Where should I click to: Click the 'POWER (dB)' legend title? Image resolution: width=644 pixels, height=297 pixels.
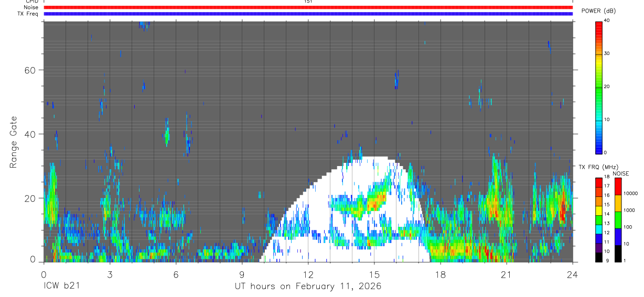coord(600,11)
